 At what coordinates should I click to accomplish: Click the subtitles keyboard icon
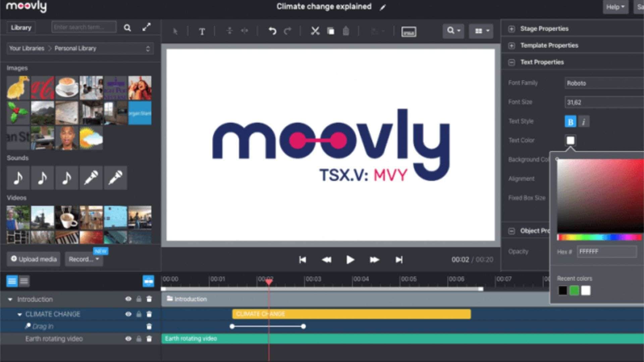pyautogui.click(x=409, y=32)
